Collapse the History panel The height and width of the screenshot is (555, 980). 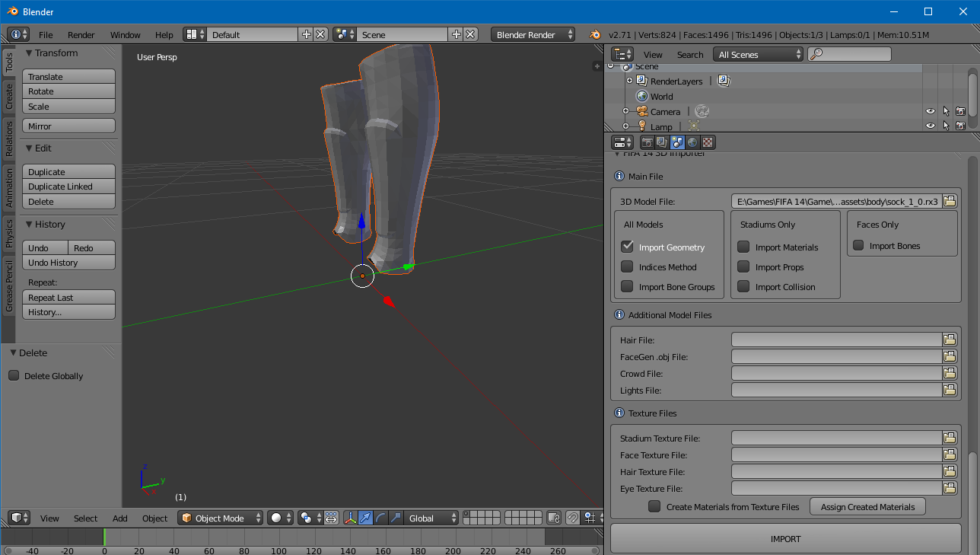click(29, 224)
